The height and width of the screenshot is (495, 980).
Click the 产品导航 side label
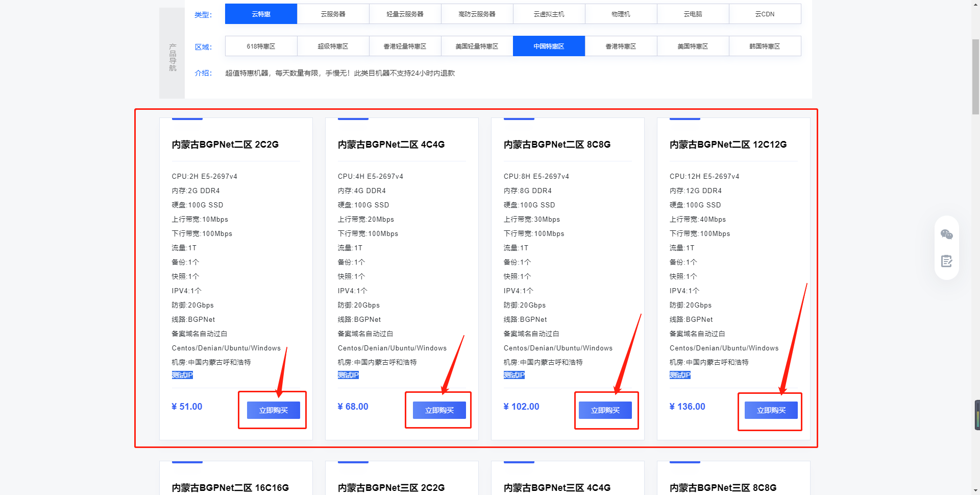(173, 57)
